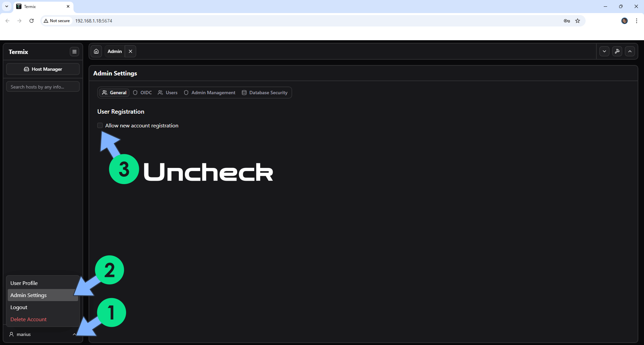
Task: Choose User Profile from the menu
Action: [24, 283]
